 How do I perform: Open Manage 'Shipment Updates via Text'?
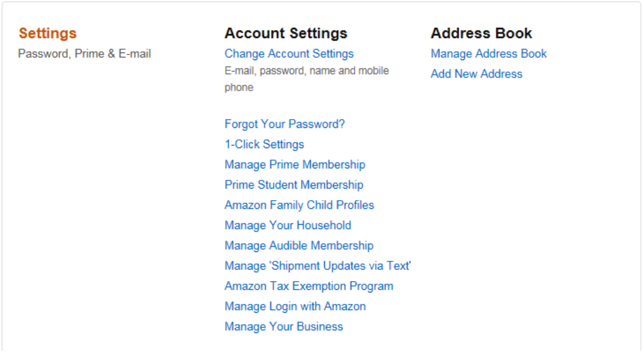click(x=318, y=266)
